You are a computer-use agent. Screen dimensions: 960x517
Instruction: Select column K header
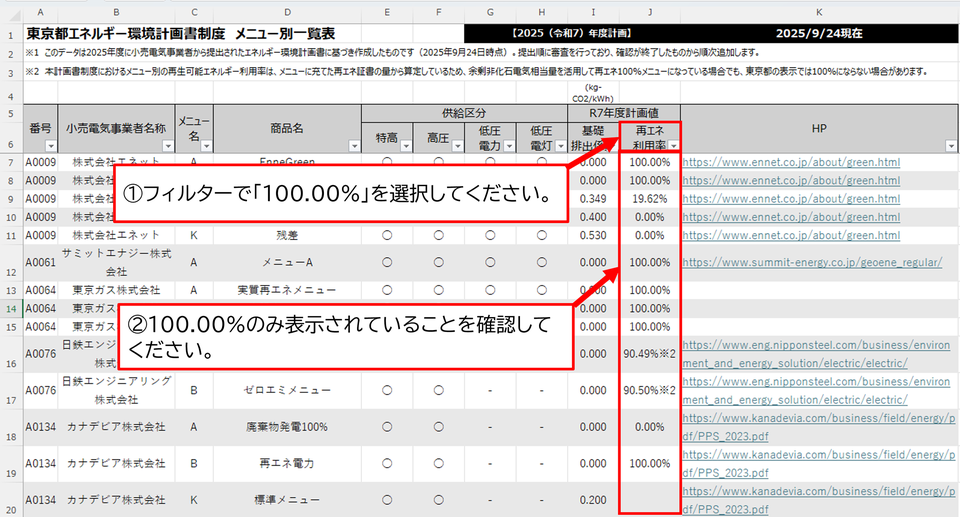click(819, 11)
